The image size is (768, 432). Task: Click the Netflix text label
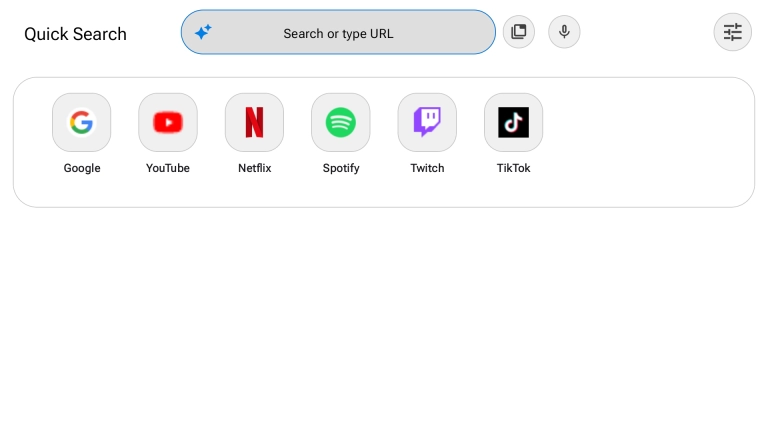pos(254,168)
